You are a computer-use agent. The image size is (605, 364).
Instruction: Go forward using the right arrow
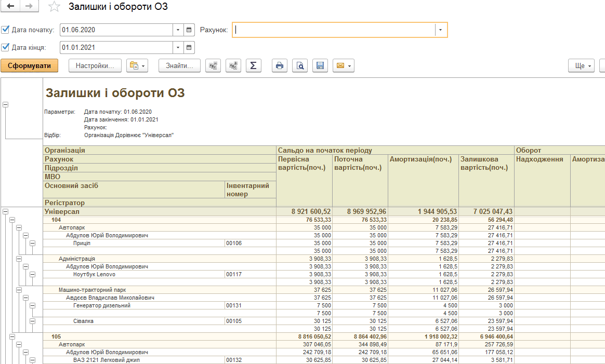click(29, 6)
